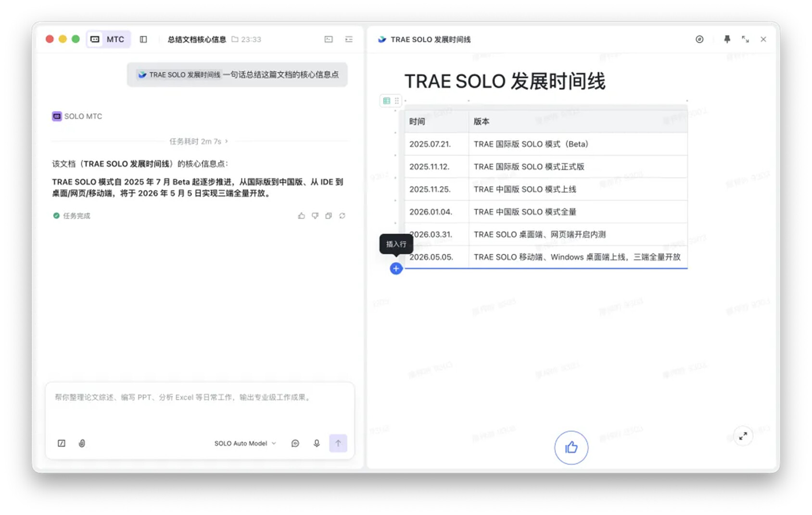Click the 总结文档核心信息 conversation title
This screenshot has width=812, height=515.
tap(197, 39)
